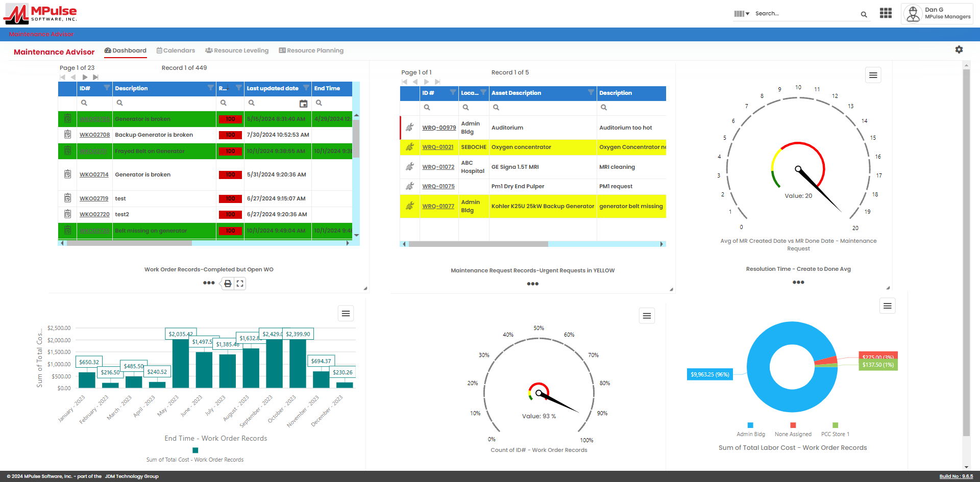The image size is (980, 482).
Task: Switch to the Calendars tab
Action: point(176,50)
